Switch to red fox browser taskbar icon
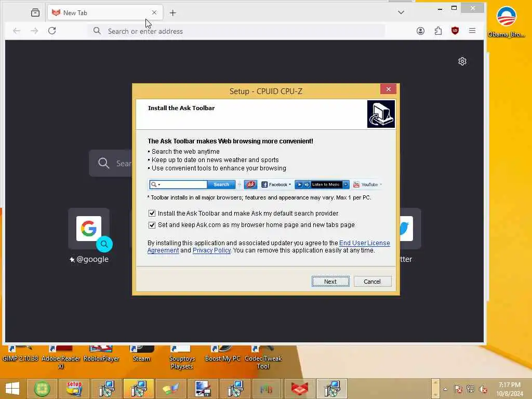This screenshot has height=399, width=532. [300, 389]
